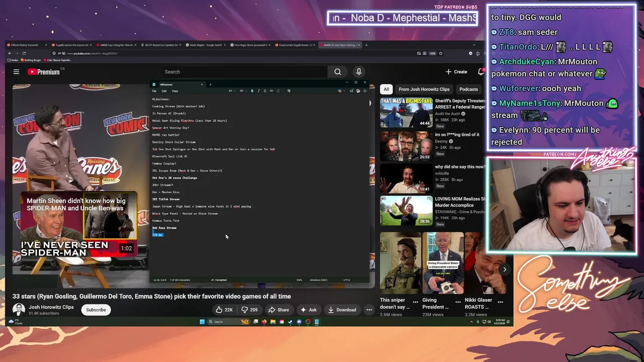Screen dimensions: 644x362
Task: Open the list style dropdown in Notepad
Action: point(243,91)
